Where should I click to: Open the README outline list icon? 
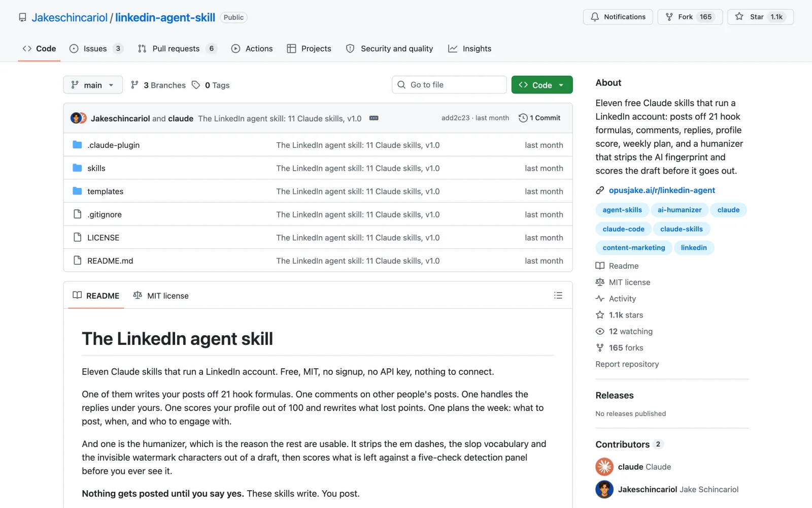558,296
